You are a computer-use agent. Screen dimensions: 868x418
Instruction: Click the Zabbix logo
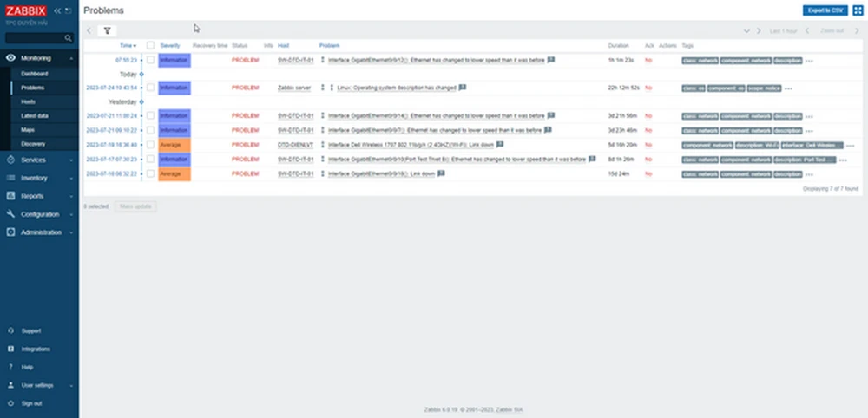tap(23, 10)
